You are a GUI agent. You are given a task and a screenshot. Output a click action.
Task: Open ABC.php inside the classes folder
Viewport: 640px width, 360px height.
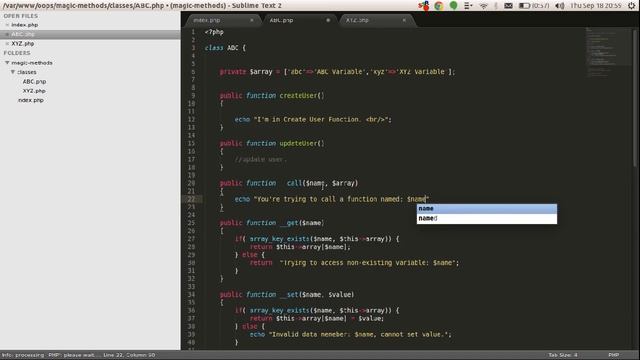(34, 82)
